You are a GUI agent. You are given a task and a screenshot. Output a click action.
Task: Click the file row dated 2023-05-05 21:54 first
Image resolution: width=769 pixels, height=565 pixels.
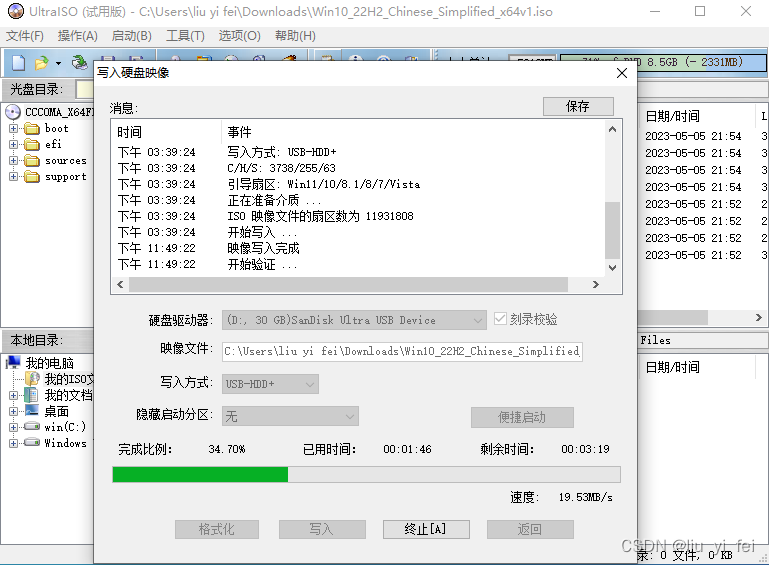click(693, 136)
